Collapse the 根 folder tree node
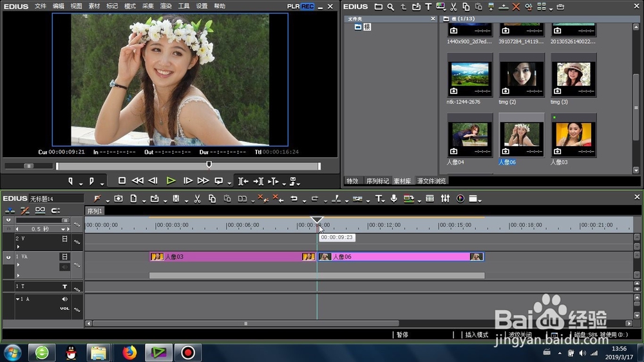The height and width of the screenshot is (362, 644). (357, 27)
